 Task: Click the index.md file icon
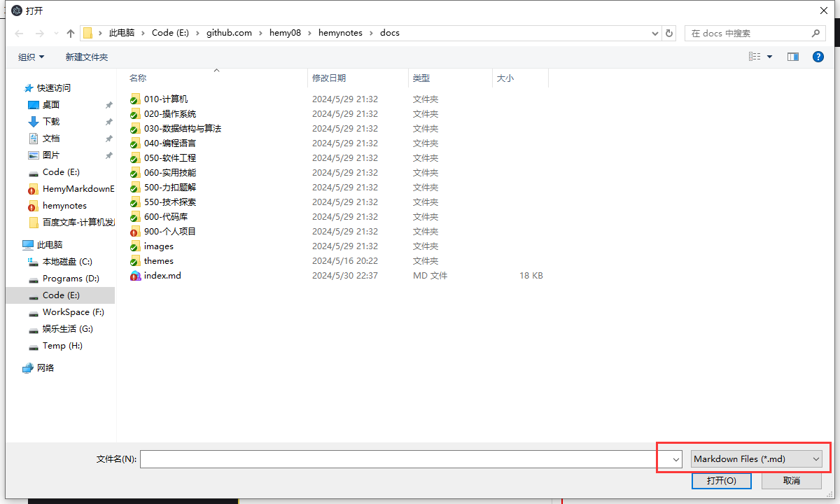[135, 276]
